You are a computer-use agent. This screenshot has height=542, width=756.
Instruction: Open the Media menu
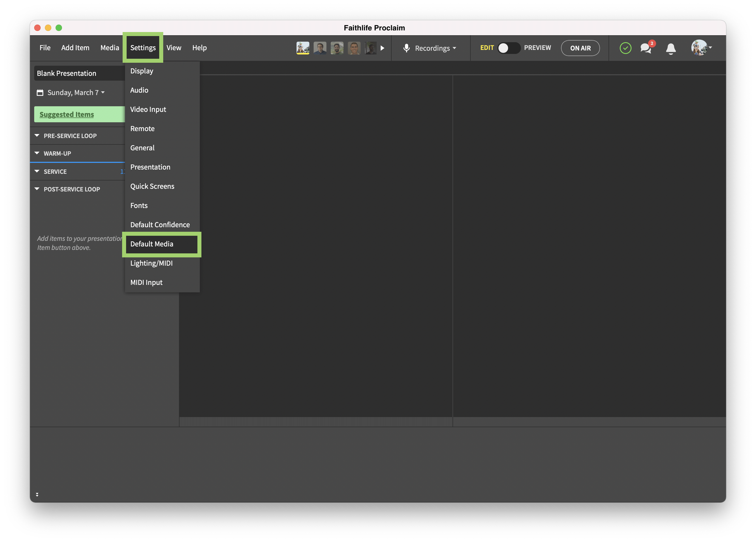(x=110, y=48)
